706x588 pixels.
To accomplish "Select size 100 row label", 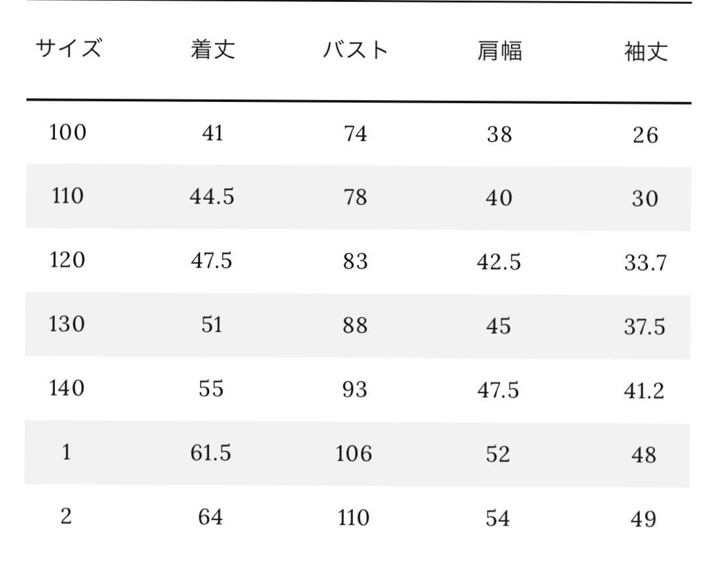I will [x=67, y=133].
